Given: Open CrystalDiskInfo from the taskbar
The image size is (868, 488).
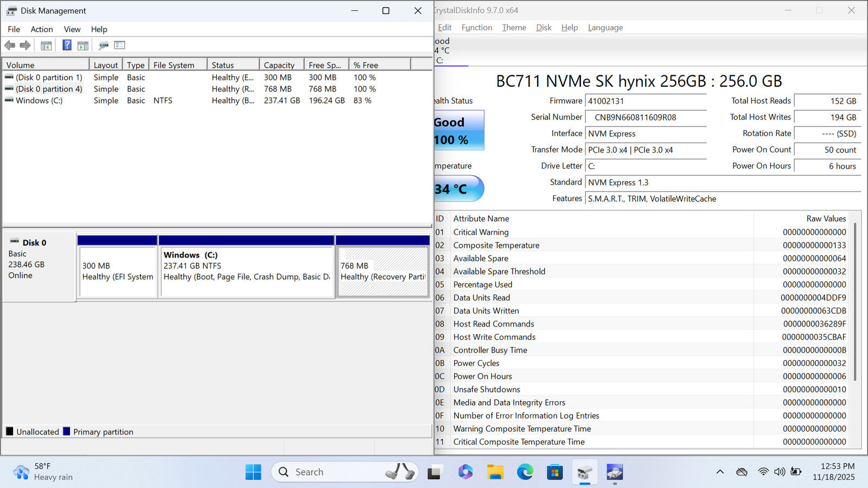Looking at the screenshot, I should point(614,472).
